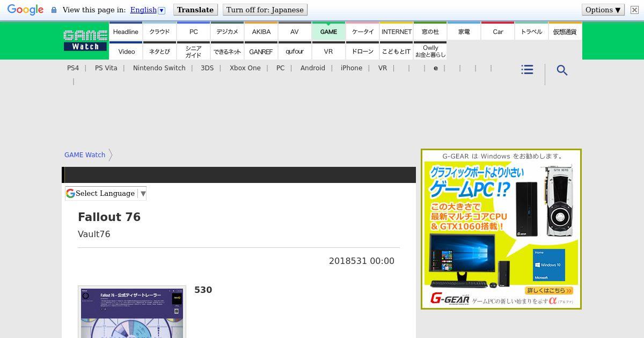Click Turn off for: Japanese

(265, 10)
